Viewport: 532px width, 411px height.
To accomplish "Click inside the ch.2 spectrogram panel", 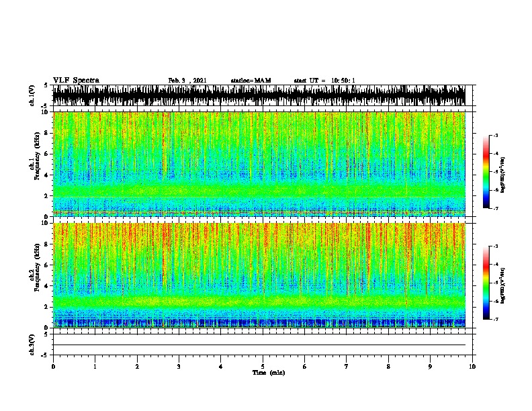I will pos(259,275).
